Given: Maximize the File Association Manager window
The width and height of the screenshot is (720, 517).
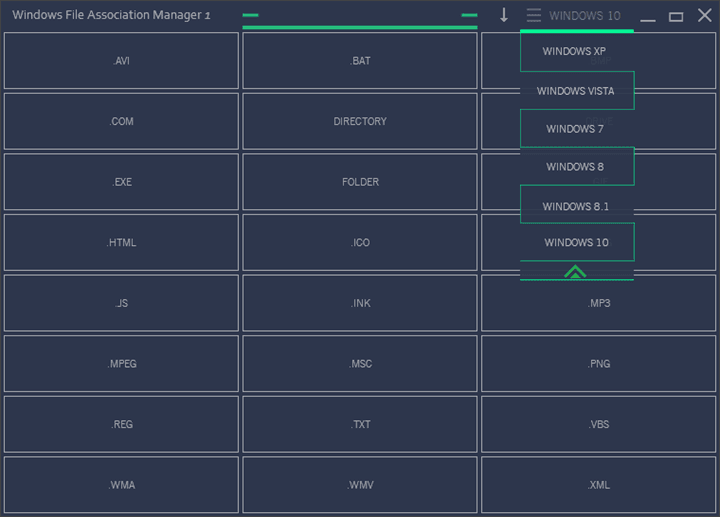Looking at the screenshot, I should click(x=675, y=17).
